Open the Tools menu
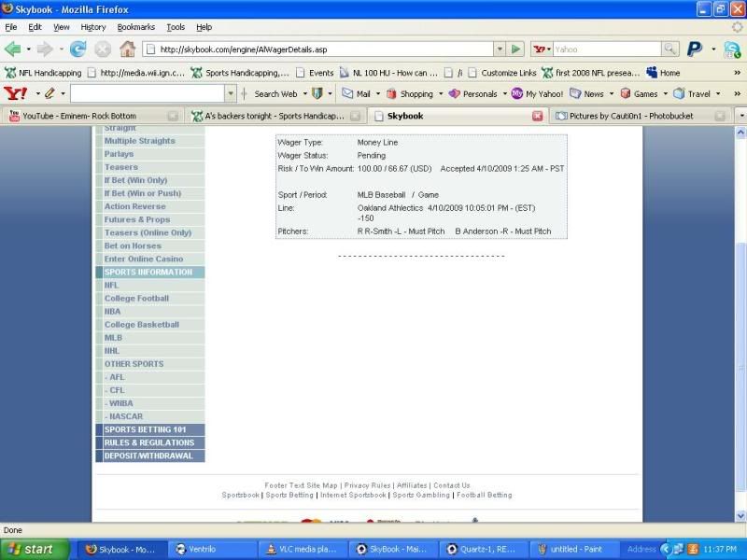This screenshot has width=747, height=560. 176,27
